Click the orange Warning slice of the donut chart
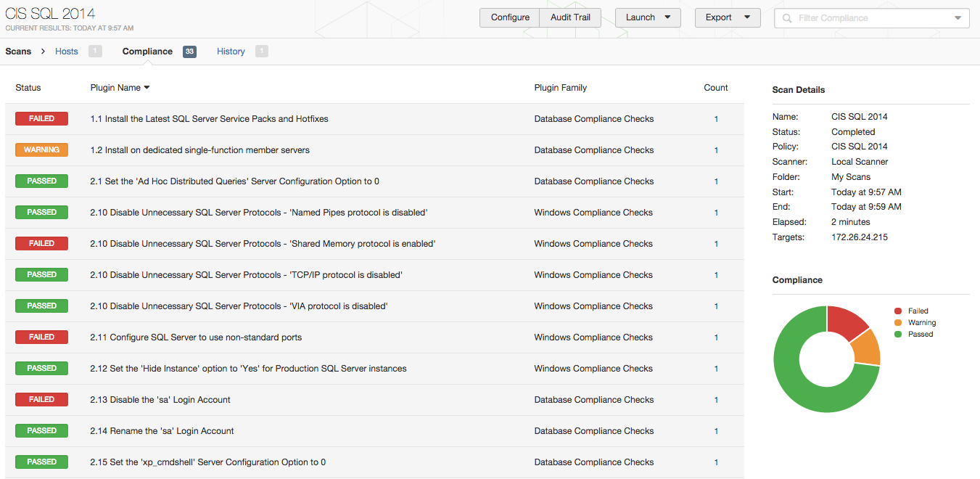Image resolution: width=980 pixels, height=479 pixels. coord(866,348)
